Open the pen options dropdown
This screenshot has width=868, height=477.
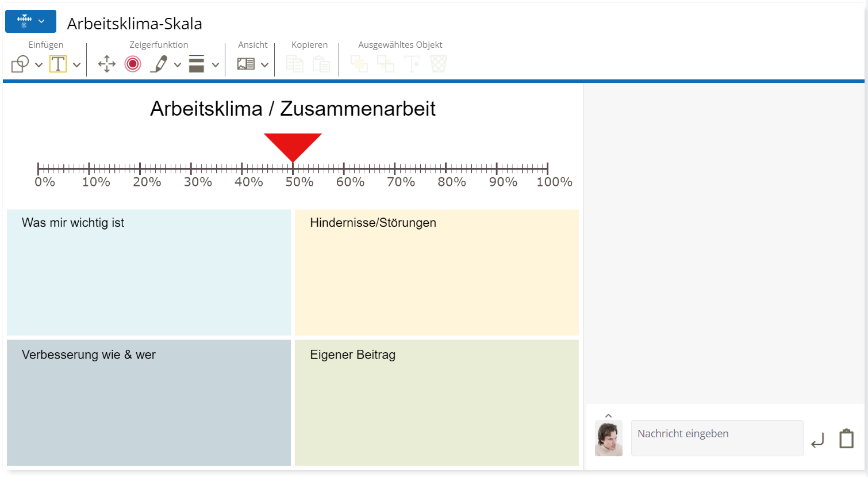178,65
